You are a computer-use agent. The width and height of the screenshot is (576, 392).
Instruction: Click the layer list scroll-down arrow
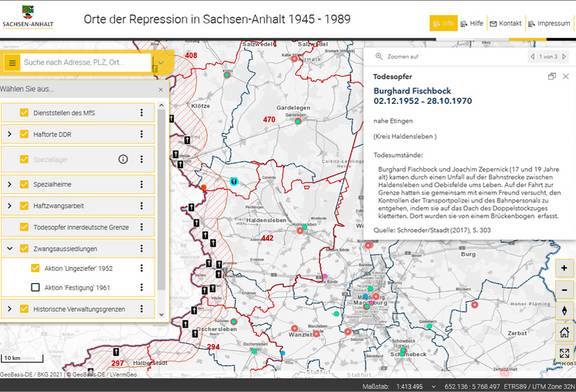click(161, 314)
